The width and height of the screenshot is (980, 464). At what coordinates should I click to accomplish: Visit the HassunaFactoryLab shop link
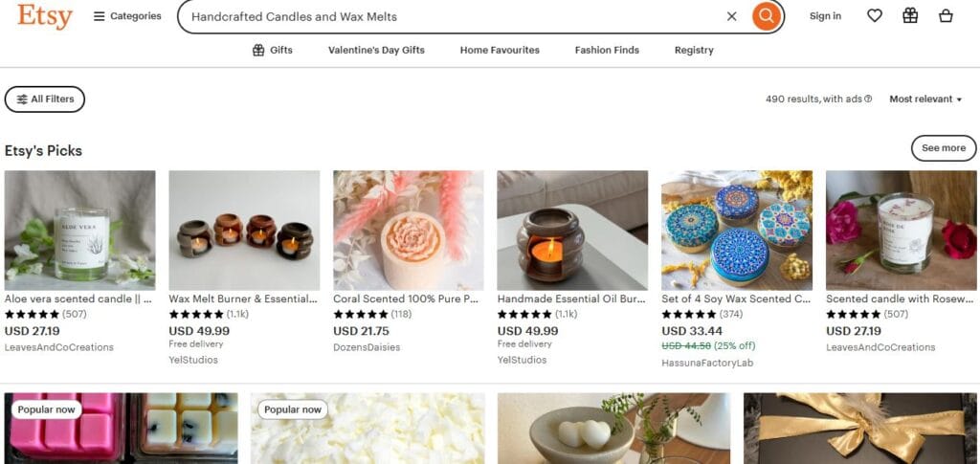coord(707,364)
